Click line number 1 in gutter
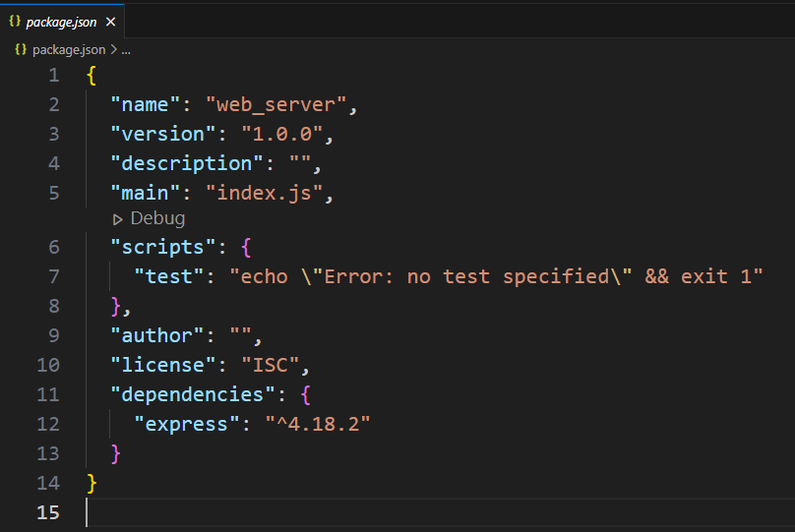The height and width of the screenshot is (532, 795). [x=54, y=76]
